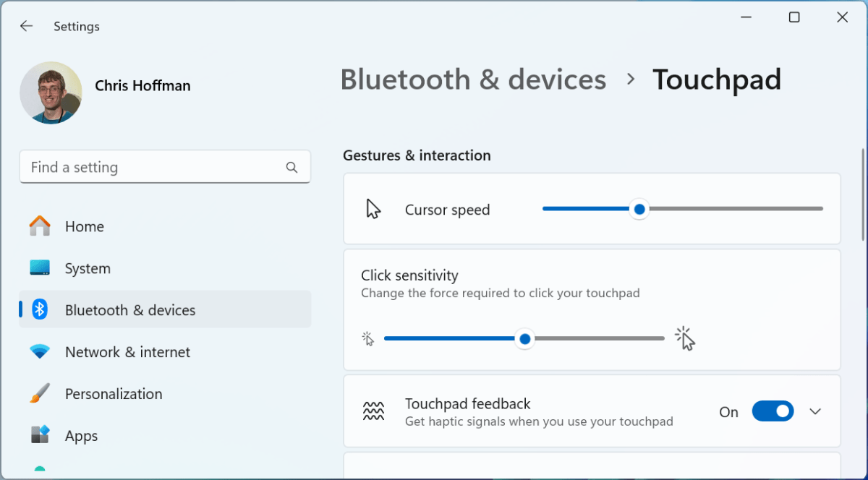Viewport: 868px width, 480px height.
Task: Click the Chris Hoffman profile picture
Action: click(x=51, y=93)
